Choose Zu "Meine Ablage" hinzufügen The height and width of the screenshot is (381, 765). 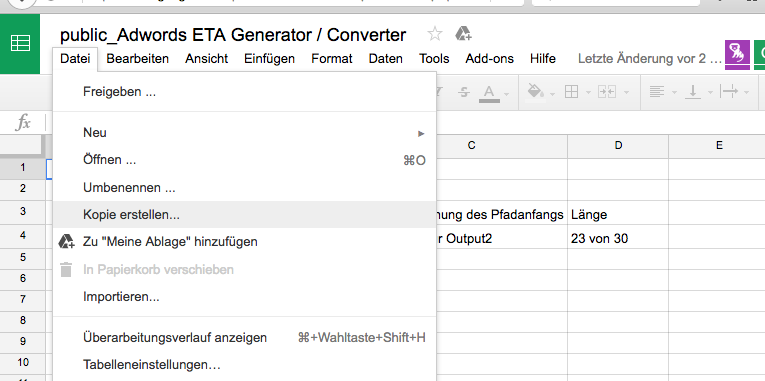point(244,241)
